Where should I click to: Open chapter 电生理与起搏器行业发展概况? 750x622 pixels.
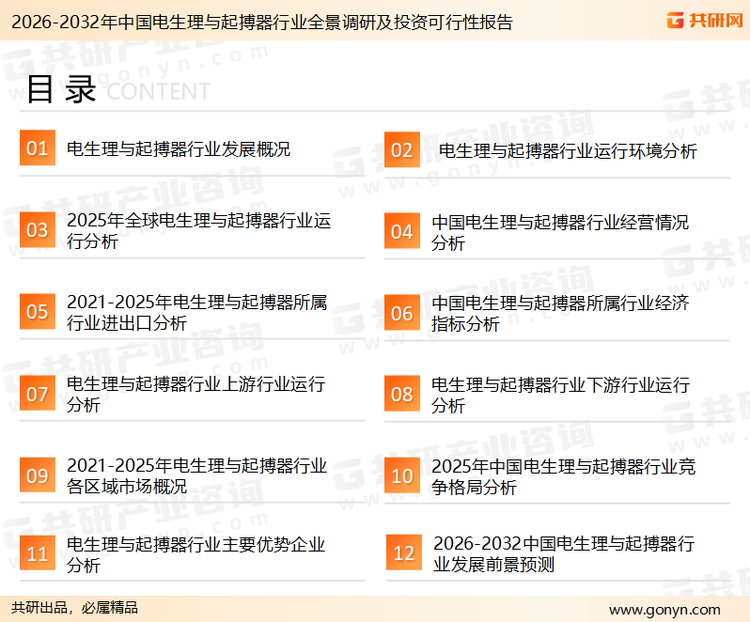pos(178,149)
